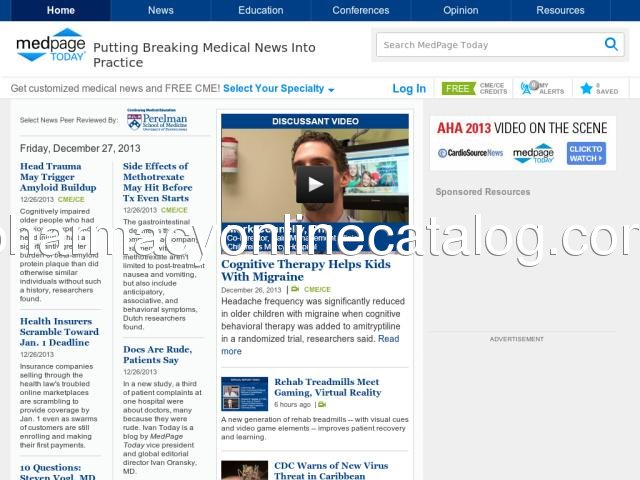Click the My Alerts antenna icon

526,88
